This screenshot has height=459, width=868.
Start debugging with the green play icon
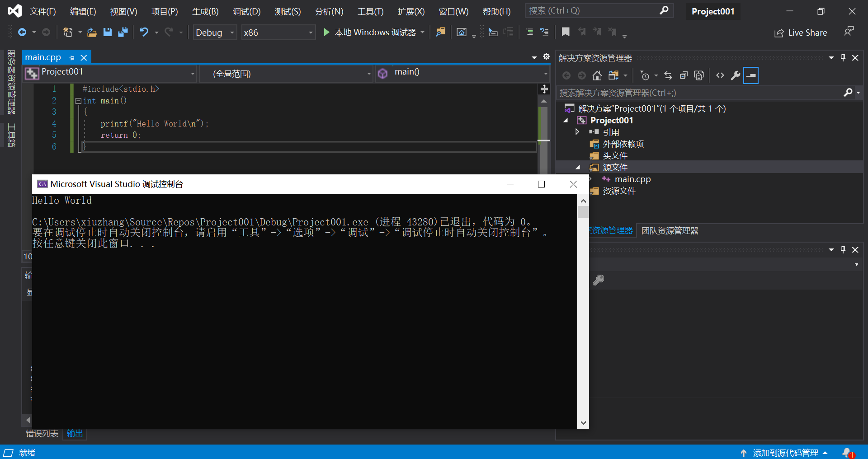point(326,32)
